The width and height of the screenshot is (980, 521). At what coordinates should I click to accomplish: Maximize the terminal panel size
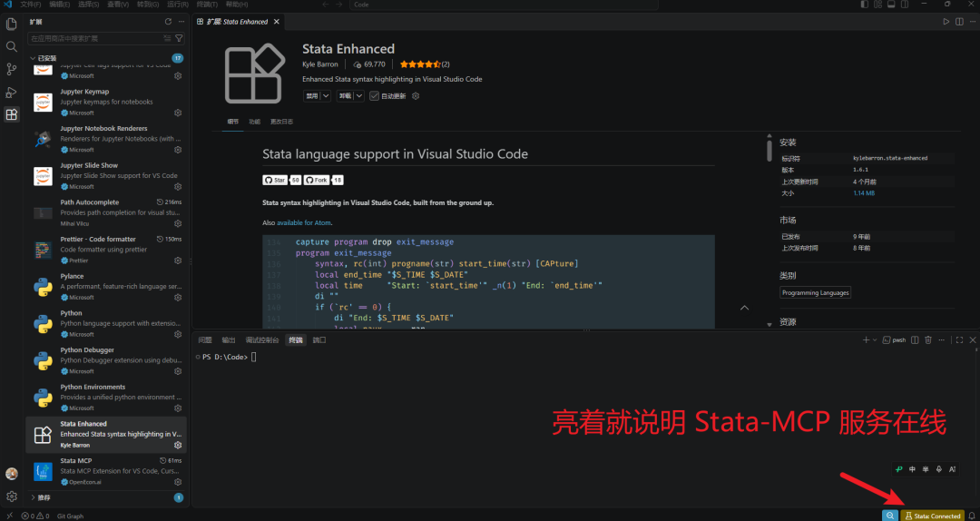(959, 340)
